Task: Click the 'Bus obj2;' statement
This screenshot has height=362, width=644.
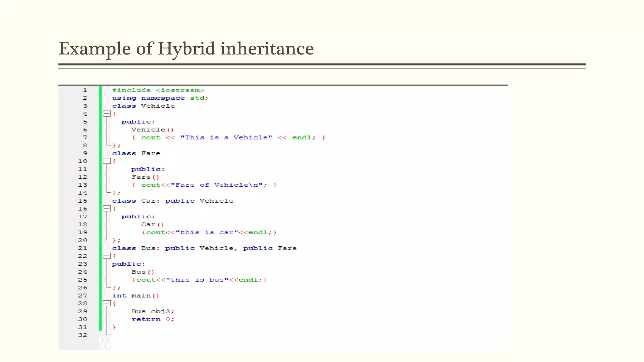Action: click(x=153, y=312)
